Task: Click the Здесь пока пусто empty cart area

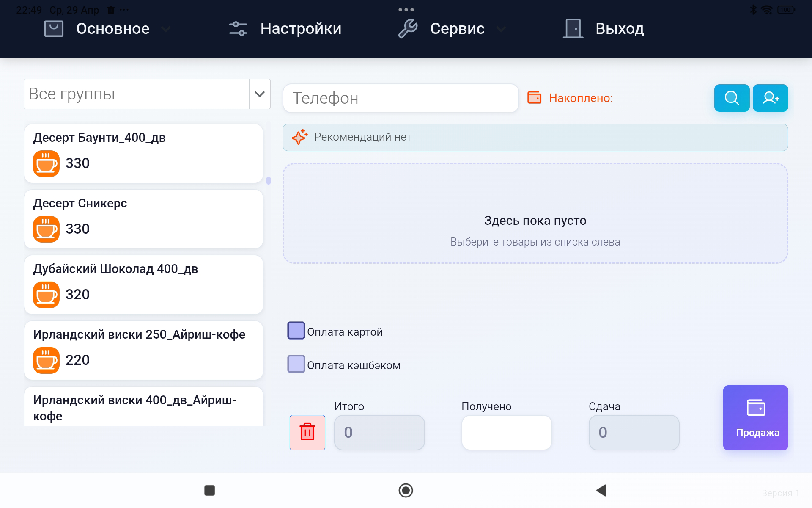Action: pyautogui.click(x=535, y=213)
